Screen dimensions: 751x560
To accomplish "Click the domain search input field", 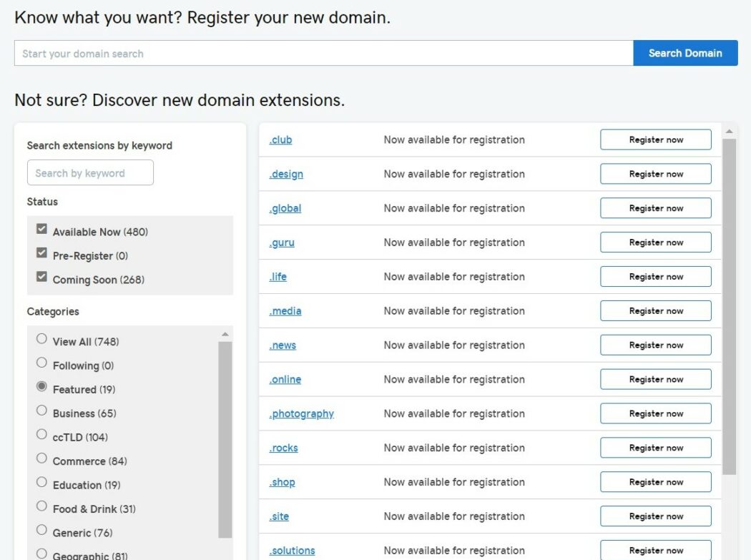I will tap(322, 53).
